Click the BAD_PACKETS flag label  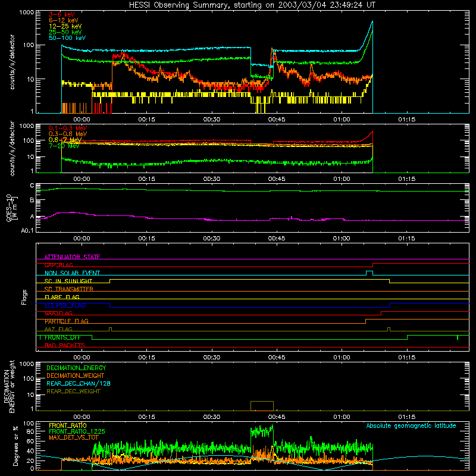65,345
